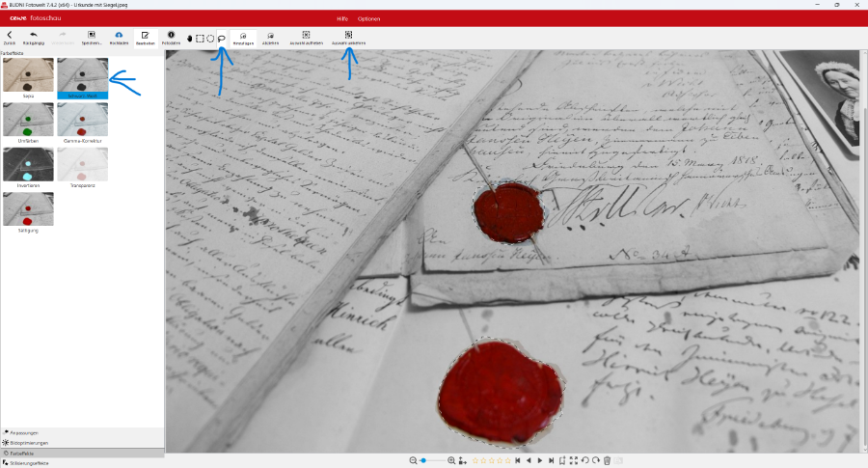Jump to the first image

coord(518,461)
